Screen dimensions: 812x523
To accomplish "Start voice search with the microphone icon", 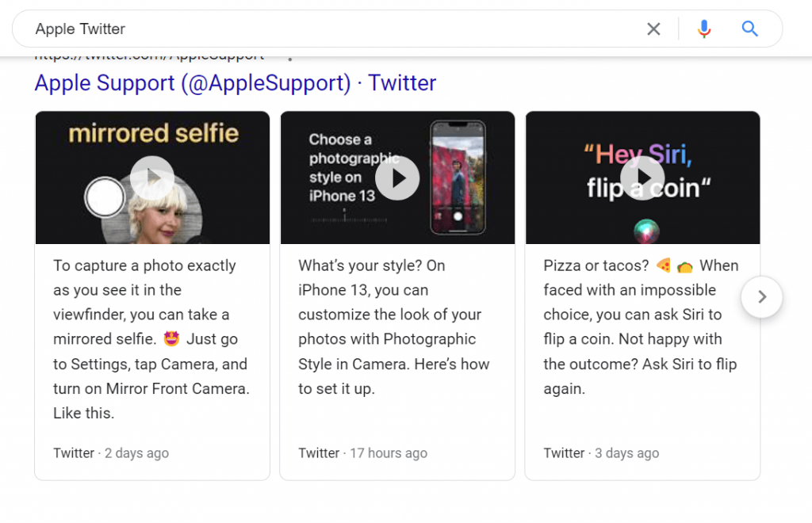I will [x=704, y=29].
